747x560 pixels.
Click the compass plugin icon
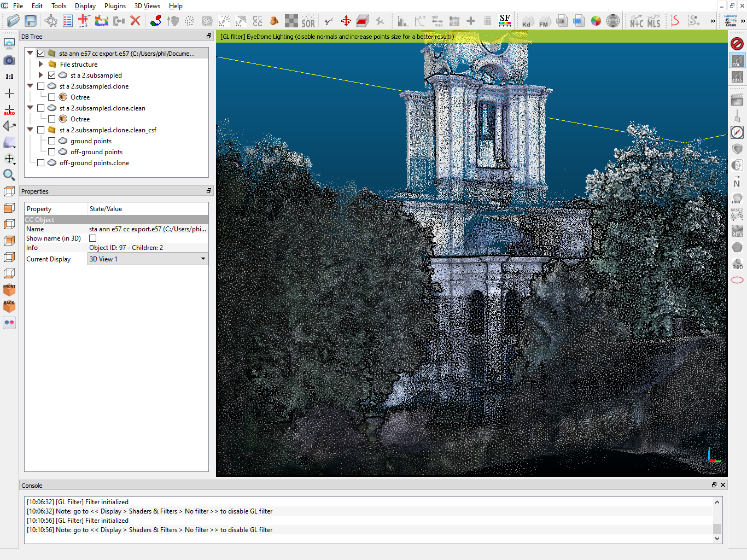tap(737, 132)
